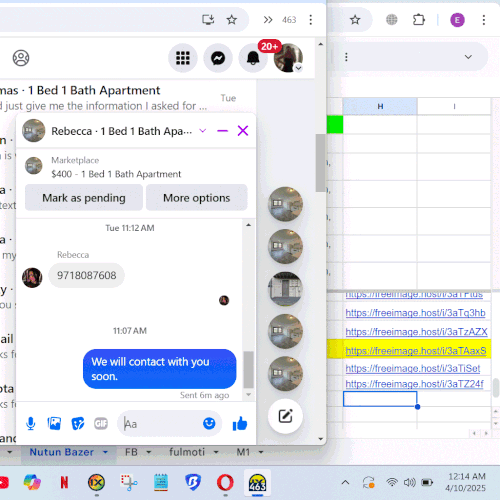The width and height of the screenshot is (500, 500).
Task: Start a new message with compose icon
Action: [x=285, y=416]
